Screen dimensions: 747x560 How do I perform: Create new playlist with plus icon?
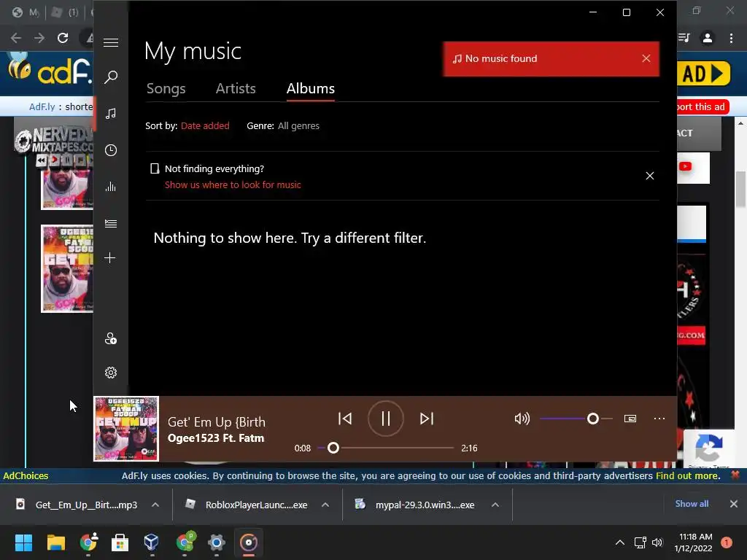(110, 257)
